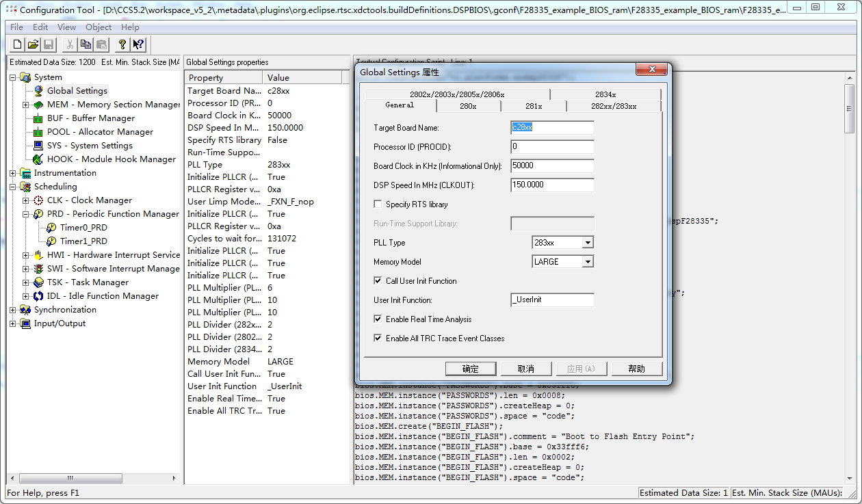Select the Global Settings globe icon
The height and width of the screenshot is (504, 862).
click(x=38, y=91)
